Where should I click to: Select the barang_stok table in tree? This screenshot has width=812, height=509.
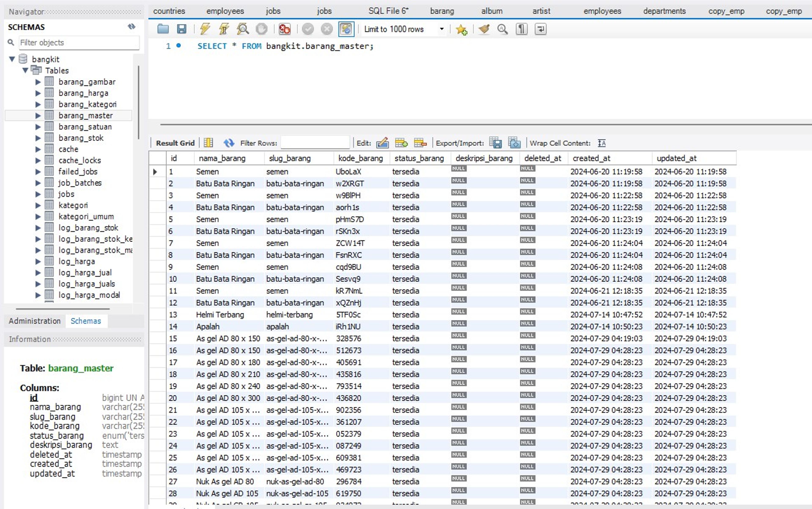click(x=81, y=138)
